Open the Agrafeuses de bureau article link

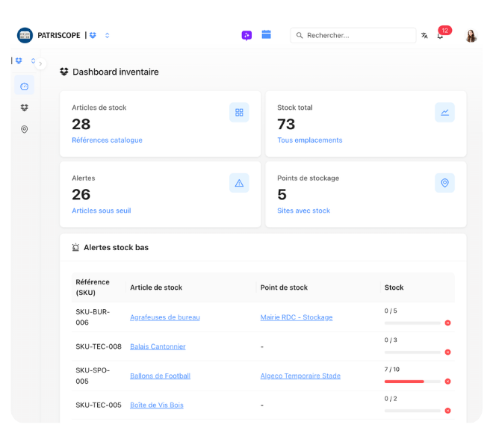pyautogui.click(x=165, y=317)
